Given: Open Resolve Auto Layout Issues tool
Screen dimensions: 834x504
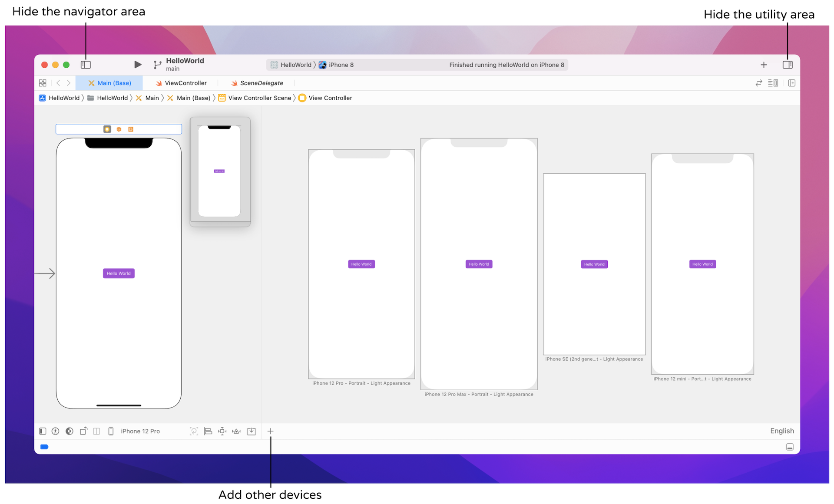Looking at the screenshot, I should point(236,431).
